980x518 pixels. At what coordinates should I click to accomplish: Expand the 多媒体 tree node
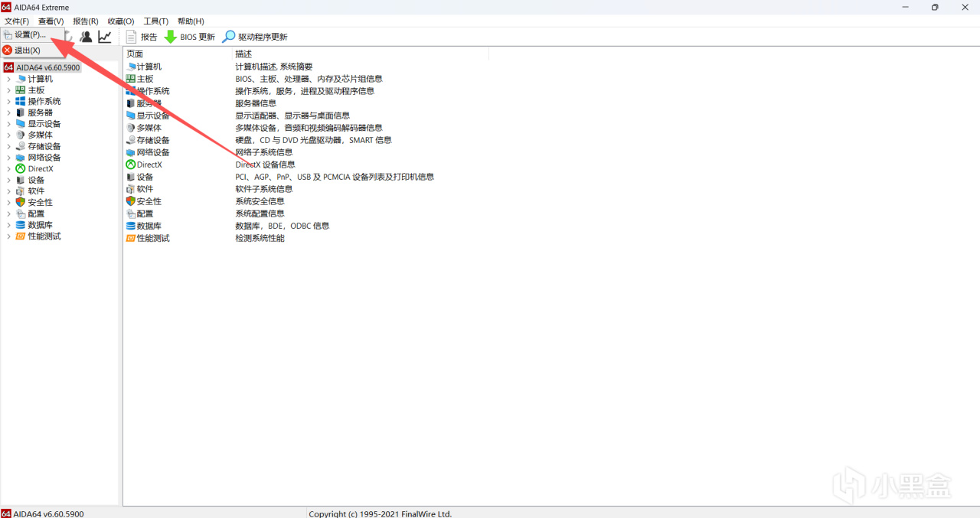[9, 135]
